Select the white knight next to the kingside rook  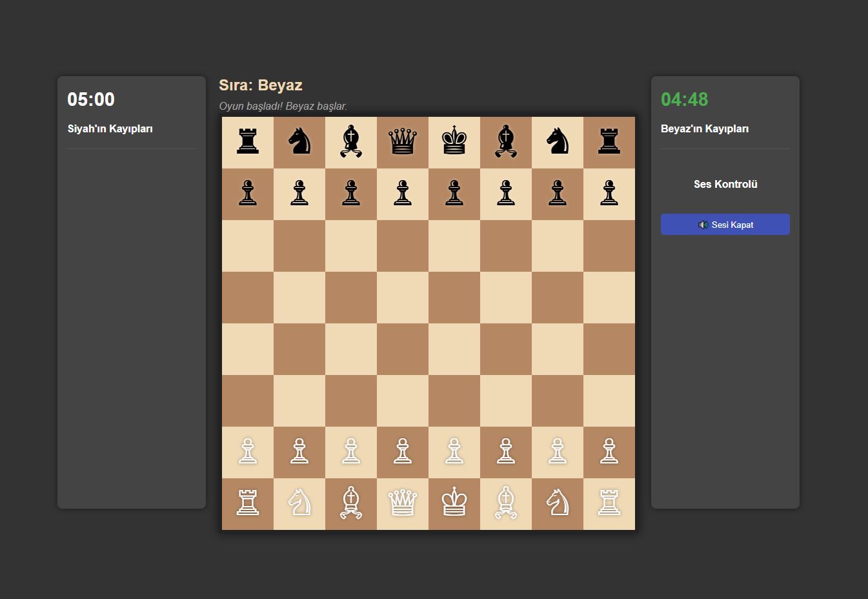point(558,503)
